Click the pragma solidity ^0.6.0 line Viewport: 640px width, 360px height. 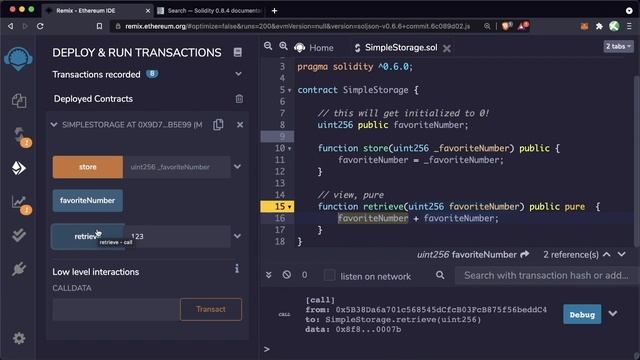coord(355,67)
